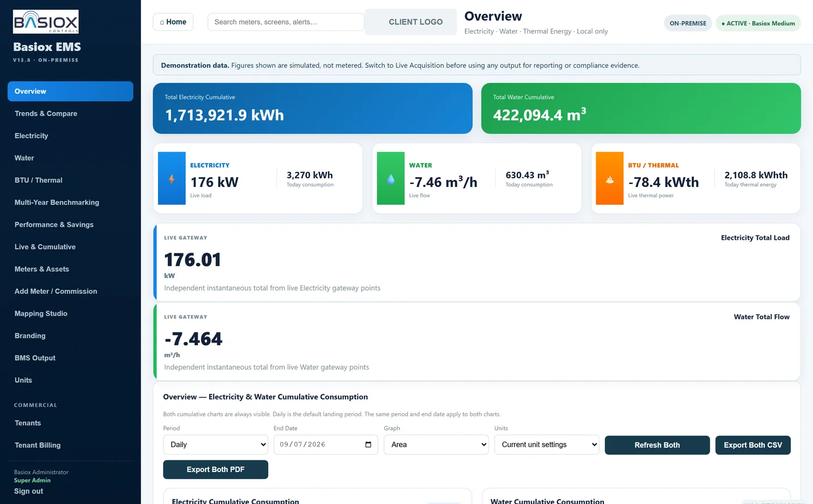
Task: Select Units in the sidebar
Action: click(x=70, y=380)
